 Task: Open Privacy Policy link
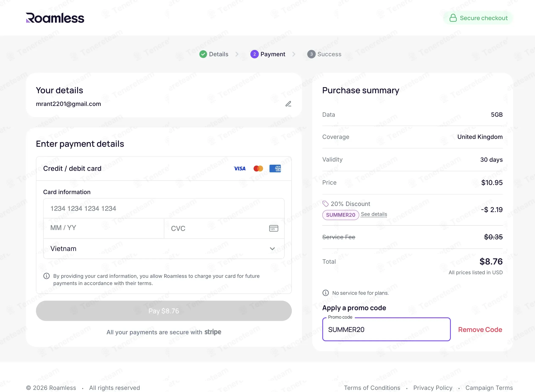[x=433, y=388]
